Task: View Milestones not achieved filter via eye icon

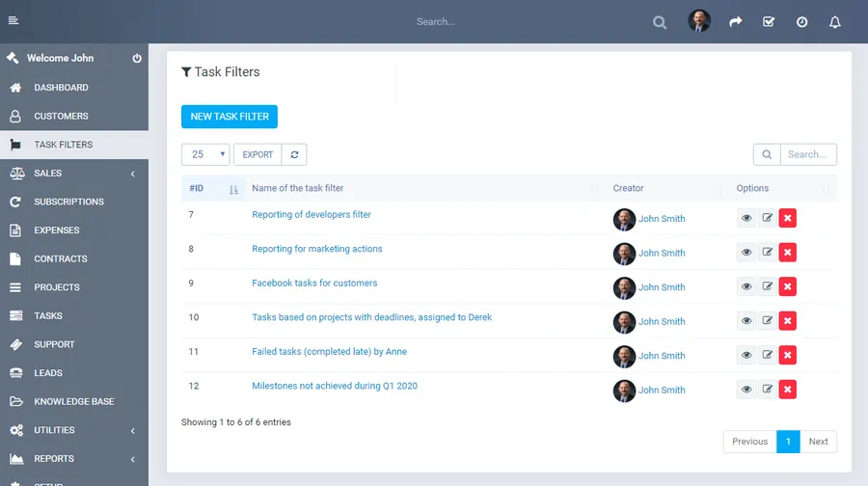Action: click(746, 390)
